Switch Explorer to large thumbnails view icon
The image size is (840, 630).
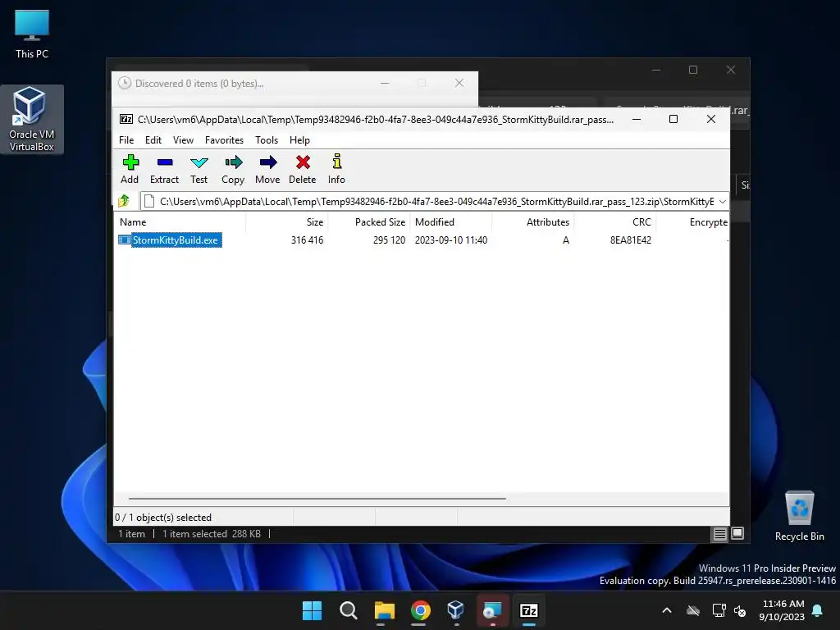coord(737,533)
